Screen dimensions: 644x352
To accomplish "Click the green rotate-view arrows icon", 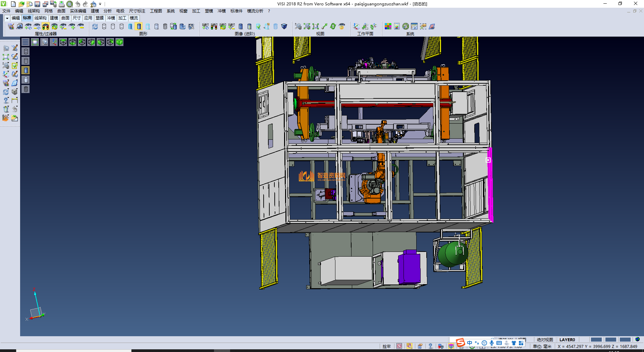I will pos(333,26).
